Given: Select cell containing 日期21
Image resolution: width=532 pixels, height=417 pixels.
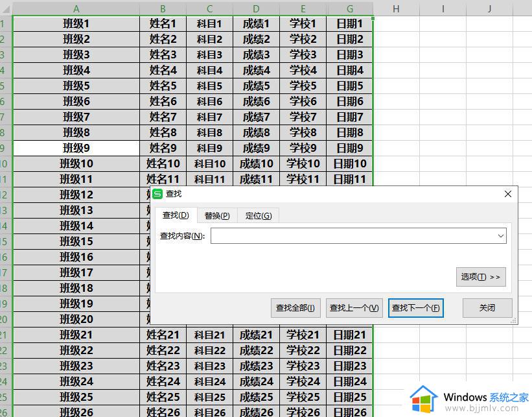Looking at the screenshot, I should click(350, 335).
